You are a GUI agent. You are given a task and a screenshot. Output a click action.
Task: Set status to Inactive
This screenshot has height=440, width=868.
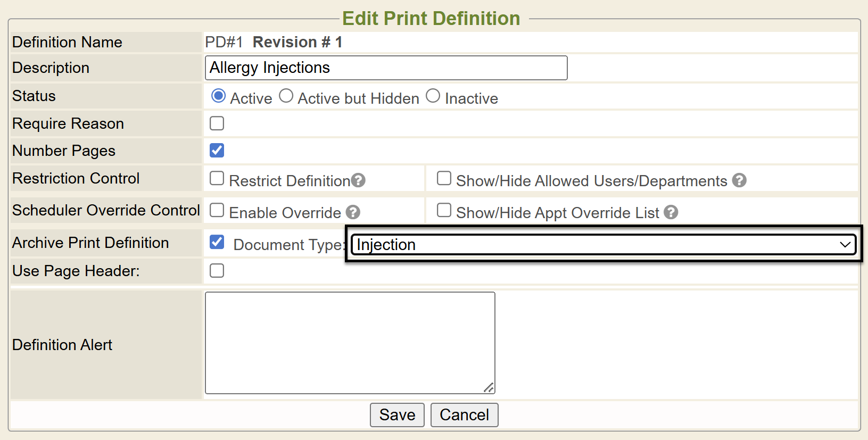(x=433, y=96)
